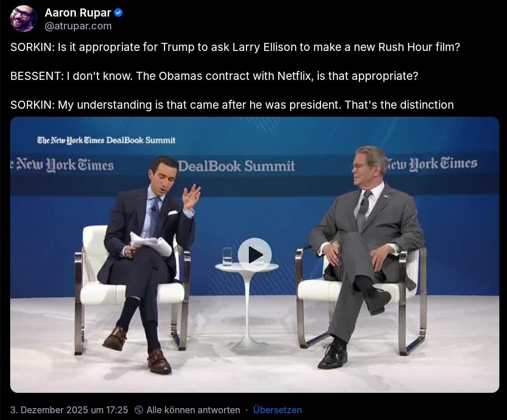The image size is (507, 420).
Task: Click the line ending 'That's the distinction'
Action: 232,105
